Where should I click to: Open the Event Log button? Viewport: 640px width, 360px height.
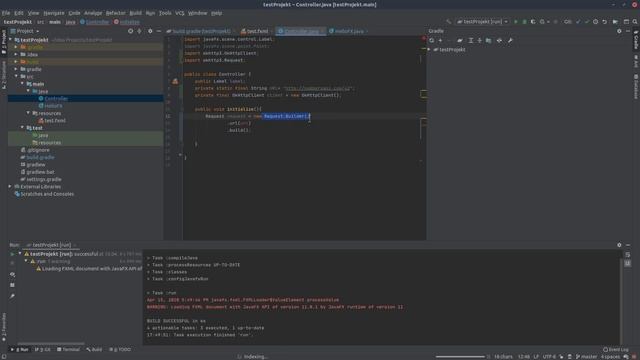(616, 349)
